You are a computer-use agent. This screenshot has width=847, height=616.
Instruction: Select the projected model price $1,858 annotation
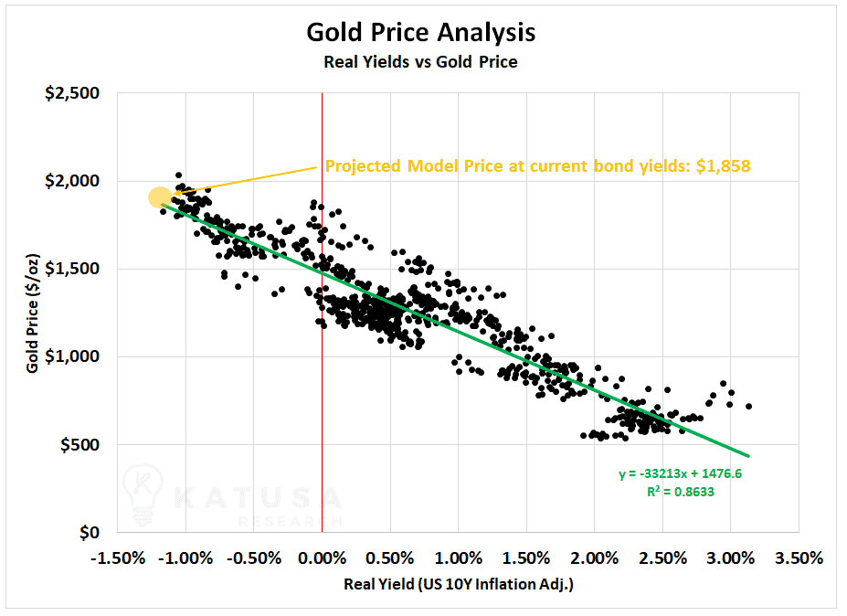537,166
